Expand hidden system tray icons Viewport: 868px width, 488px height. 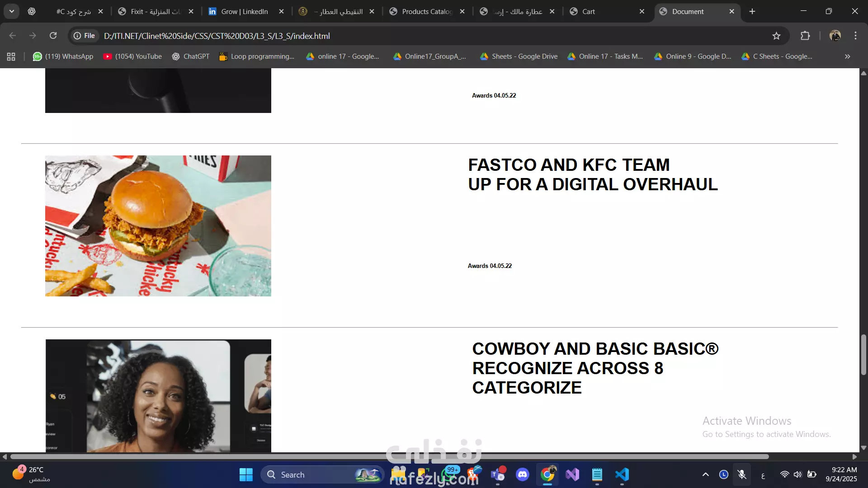(x=705, y=474)
